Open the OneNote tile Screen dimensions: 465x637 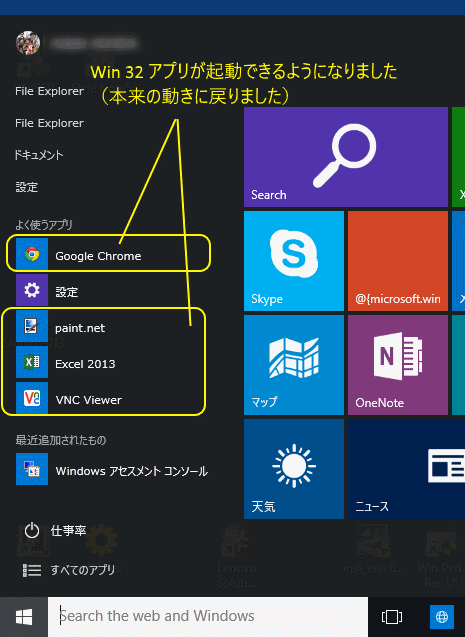398,365
